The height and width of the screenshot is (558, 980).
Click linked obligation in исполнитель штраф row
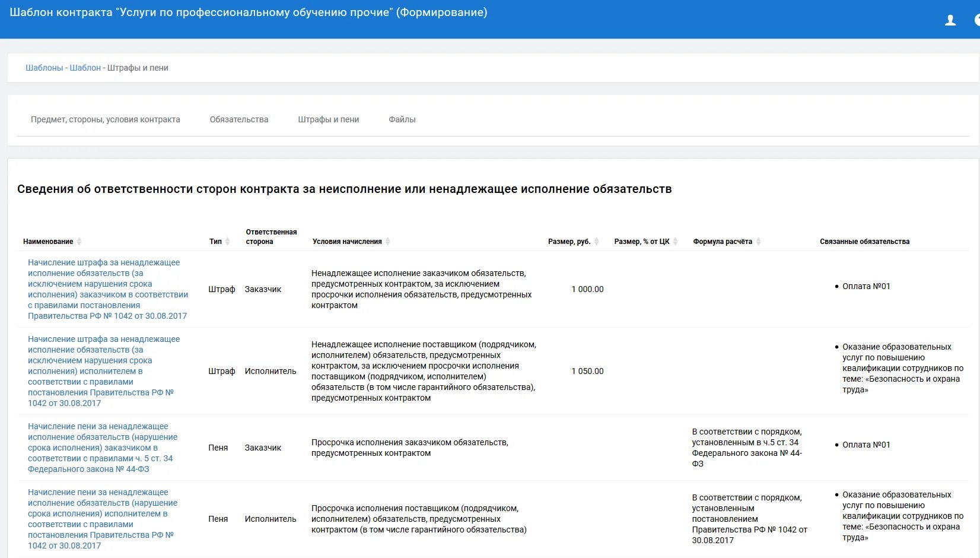coord(903,368)
